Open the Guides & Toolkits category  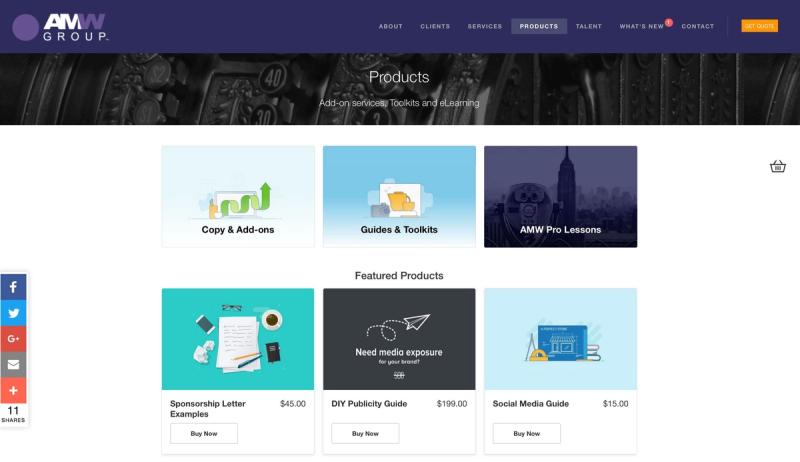(x=399, y=197)
